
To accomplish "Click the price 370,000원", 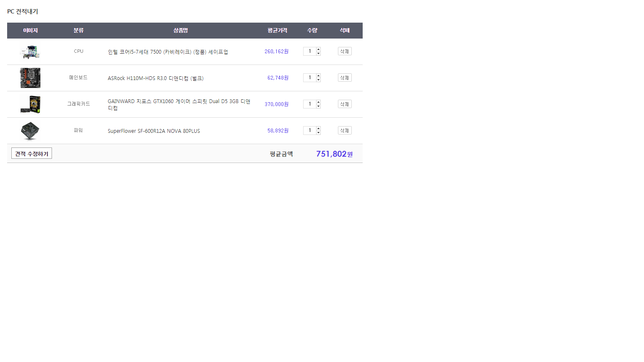I will point(276,104).
